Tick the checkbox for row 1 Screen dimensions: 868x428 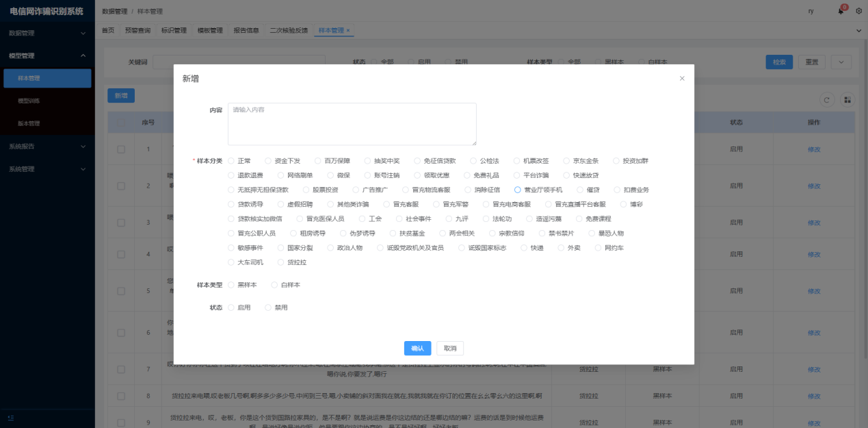point(121,149)
